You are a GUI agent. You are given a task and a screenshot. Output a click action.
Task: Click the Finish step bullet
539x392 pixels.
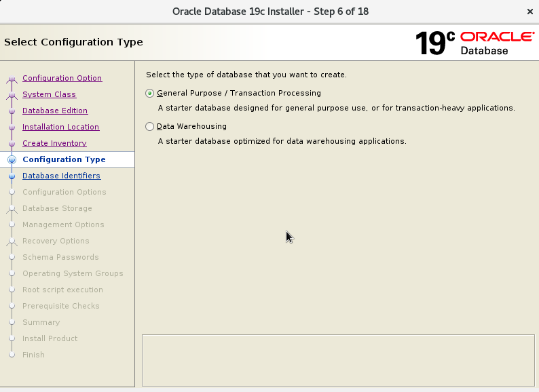click(x=12, y=355)
